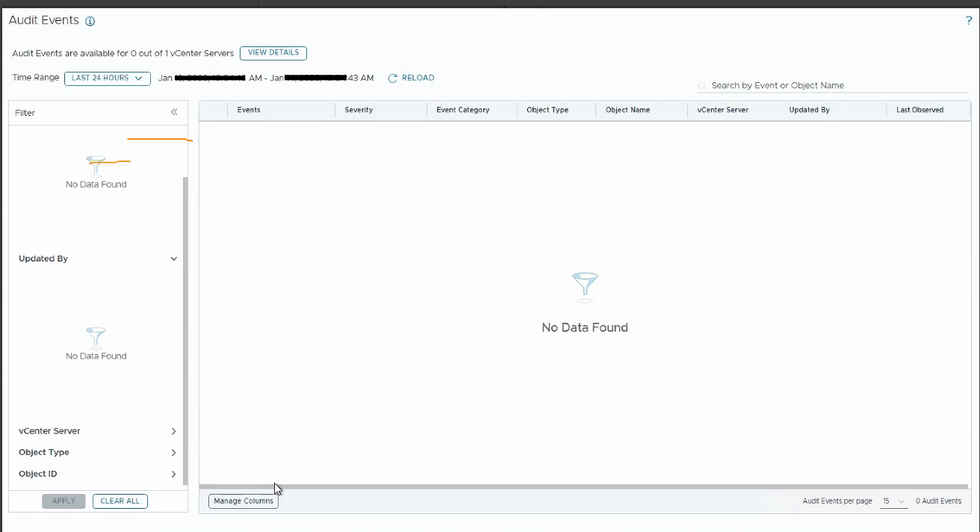Image resolution: width=980 pixels, height=532 pixels.
Task: Expand the vCenter Server filter
Action: (173, 431)
